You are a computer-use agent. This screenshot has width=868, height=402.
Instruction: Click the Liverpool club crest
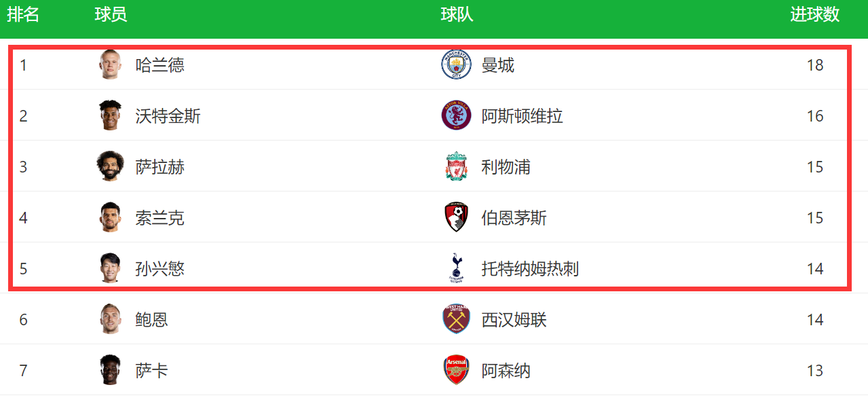click(456, 166)
